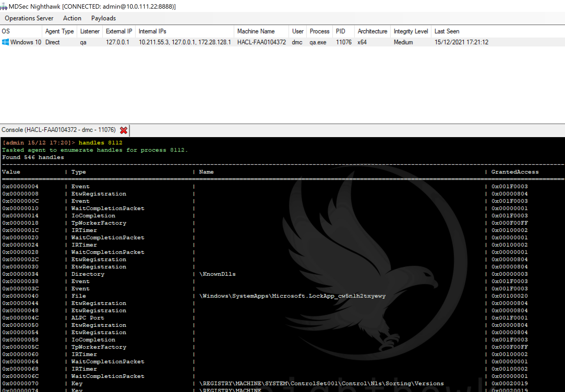Open the Operations Server menu
The width and height of the screenshot is (565, 392).
[x=29, y=18]
